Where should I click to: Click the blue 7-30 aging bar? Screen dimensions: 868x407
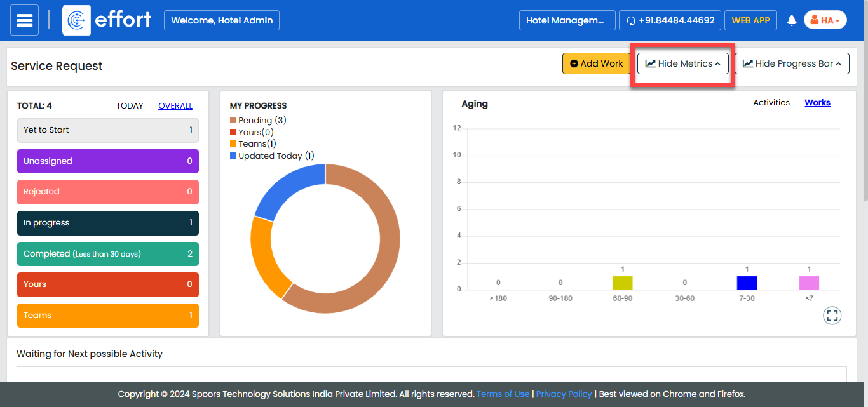pos(747,283)
